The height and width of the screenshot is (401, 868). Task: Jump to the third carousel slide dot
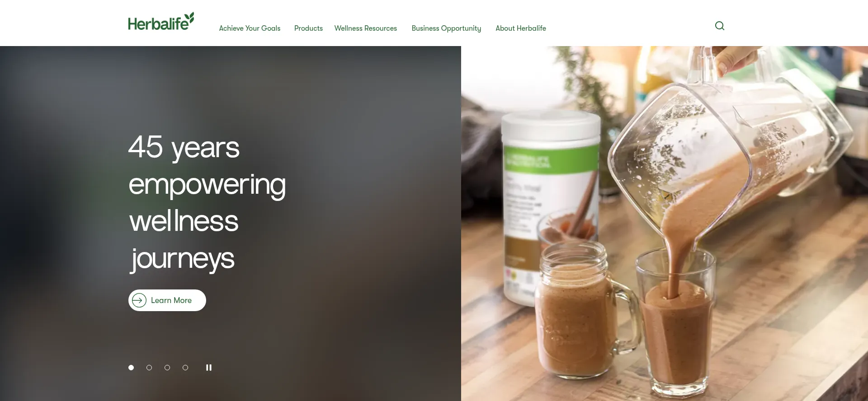pos(167,368)
